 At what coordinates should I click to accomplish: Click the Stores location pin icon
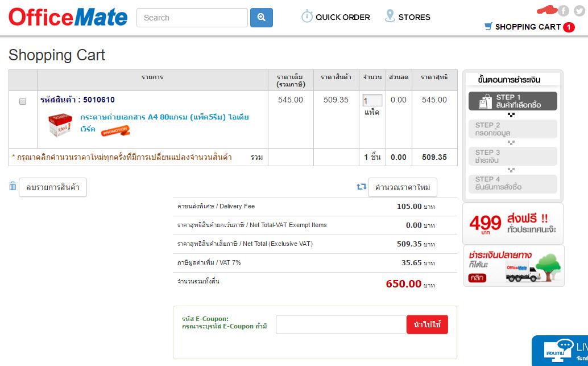click(390, 17)
